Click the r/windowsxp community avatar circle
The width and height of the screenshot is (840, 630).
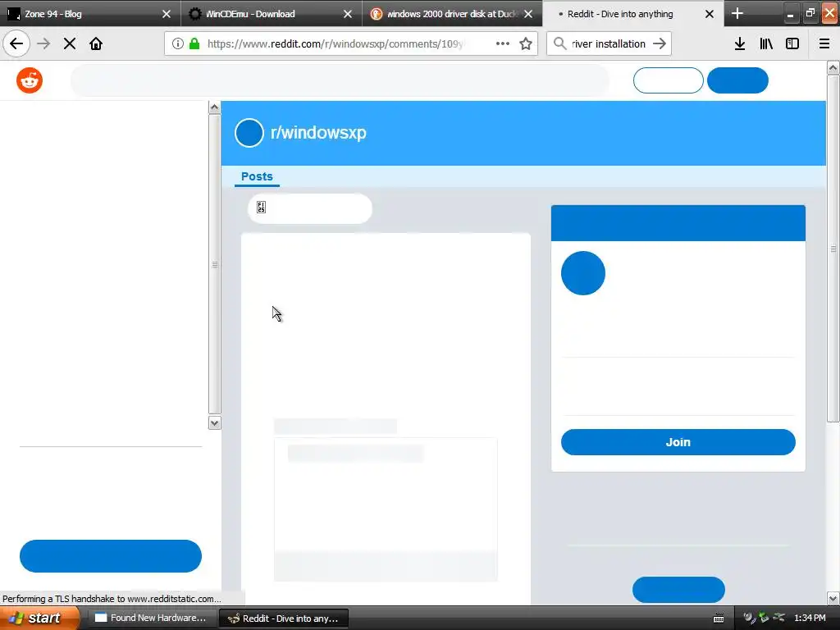point(249,133)
